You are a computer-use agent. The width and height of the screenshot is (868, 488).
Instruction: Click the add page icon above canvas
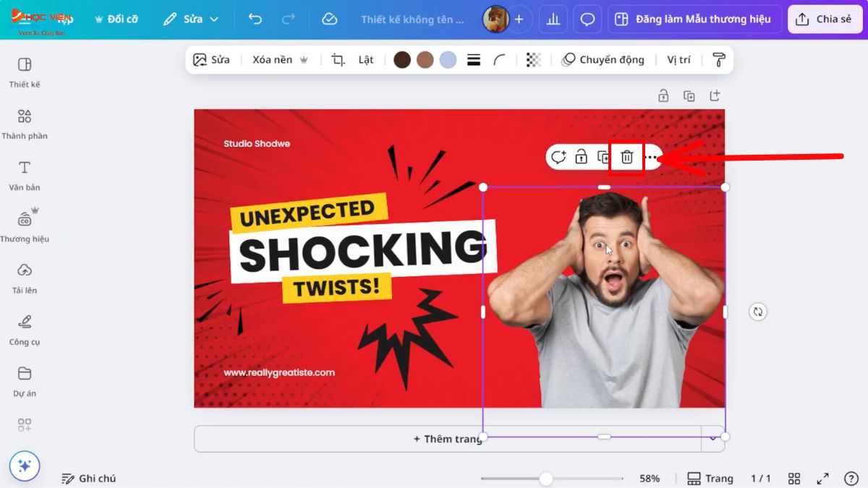[715, 96]
